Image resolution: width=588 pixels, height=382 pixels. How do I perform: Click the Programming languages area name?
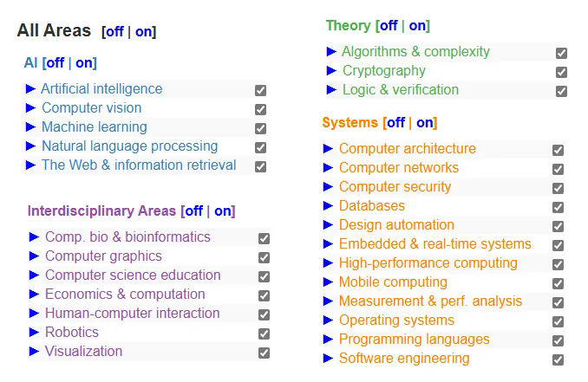[x=402, y=339]
